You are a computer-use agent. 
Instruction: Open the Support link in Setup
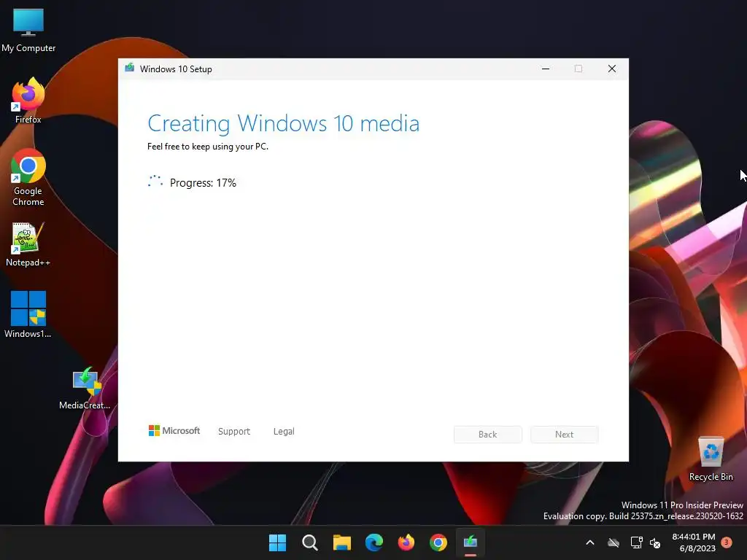tap(234, 432)
